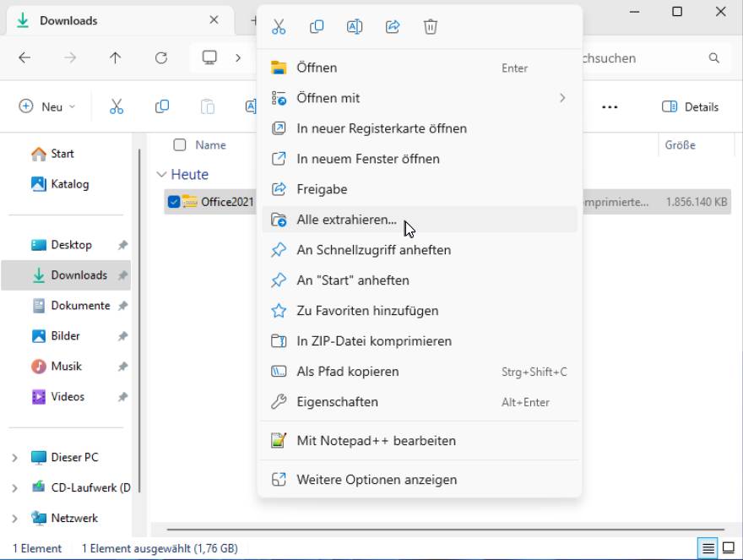
Task: Click the rename icon in context menu
Action: (355, 26)
